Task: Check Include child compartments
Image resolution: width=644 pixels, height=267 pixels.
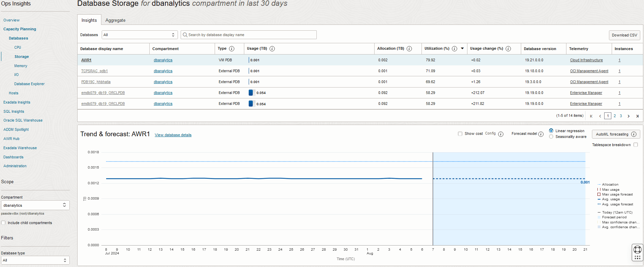Action: tap(3, 223)
